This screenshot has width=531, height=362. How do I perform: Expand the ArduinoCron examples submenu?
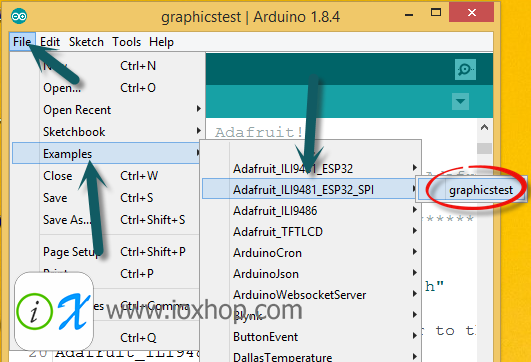click(311, 253)
